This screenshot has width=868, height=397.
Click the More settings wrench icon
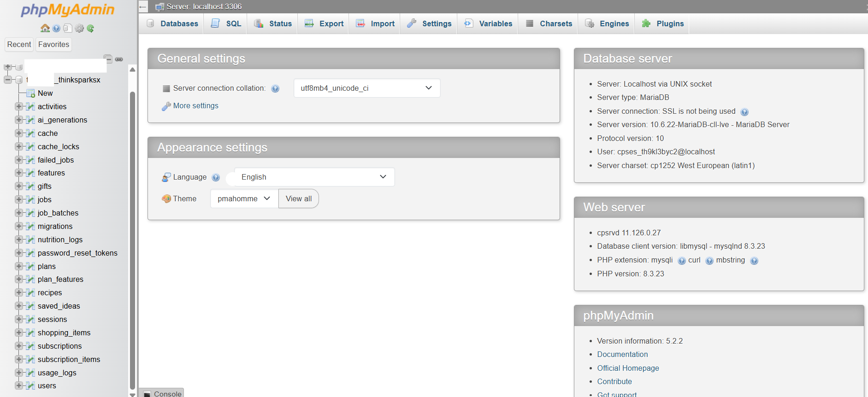pyautogui.click(x=166, y=106)
